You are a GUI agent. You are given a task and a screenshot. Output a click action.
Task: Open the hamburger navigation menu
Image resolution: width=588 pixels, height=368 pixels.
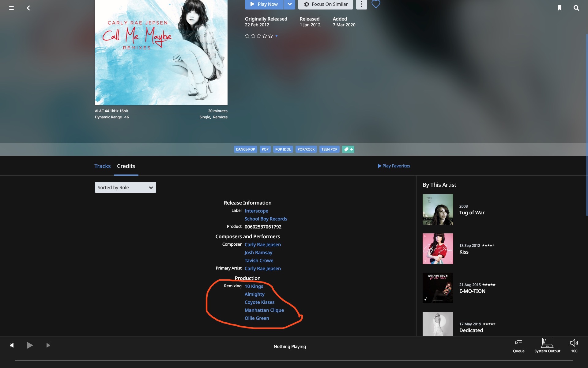click(x=11, y=8)
